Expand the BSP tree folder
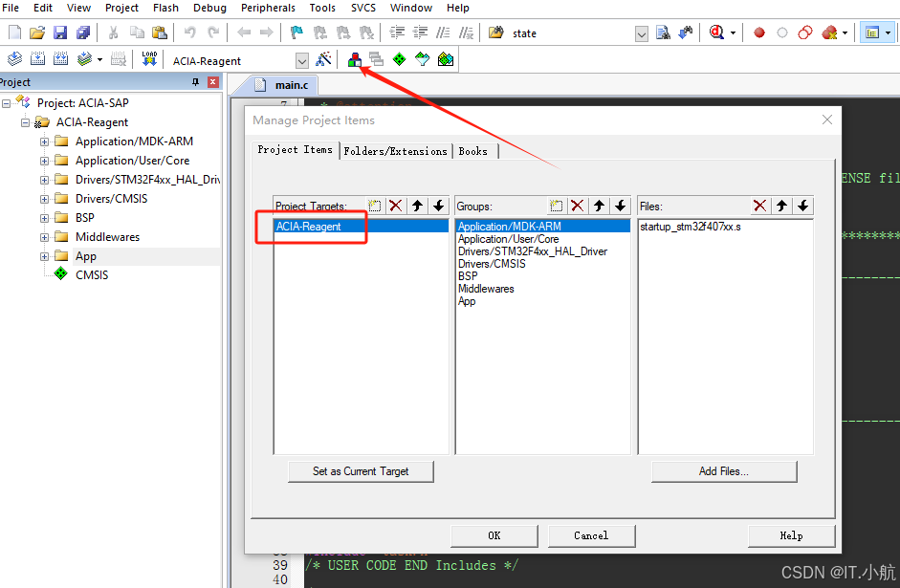This screenshot has width=900, height=588. 44,218
